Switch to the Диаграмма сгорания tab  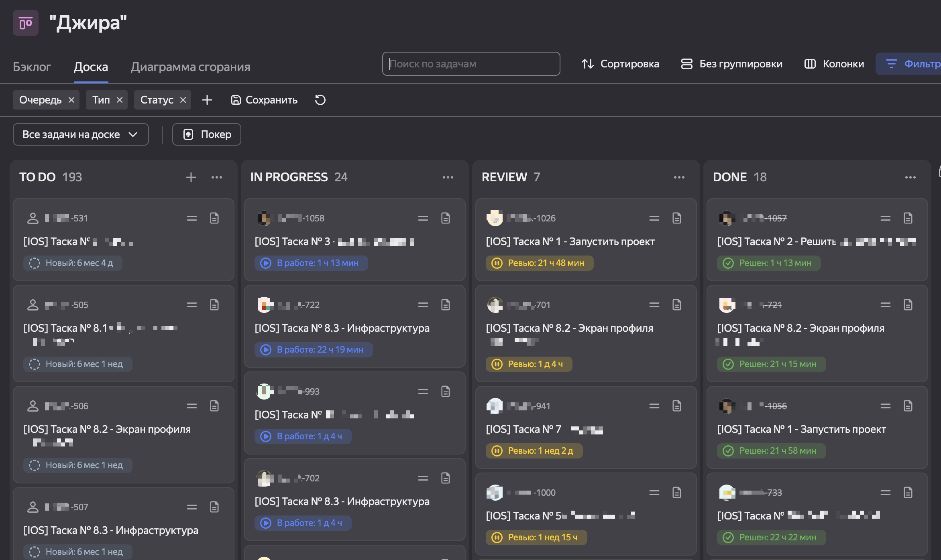(190, 67)
